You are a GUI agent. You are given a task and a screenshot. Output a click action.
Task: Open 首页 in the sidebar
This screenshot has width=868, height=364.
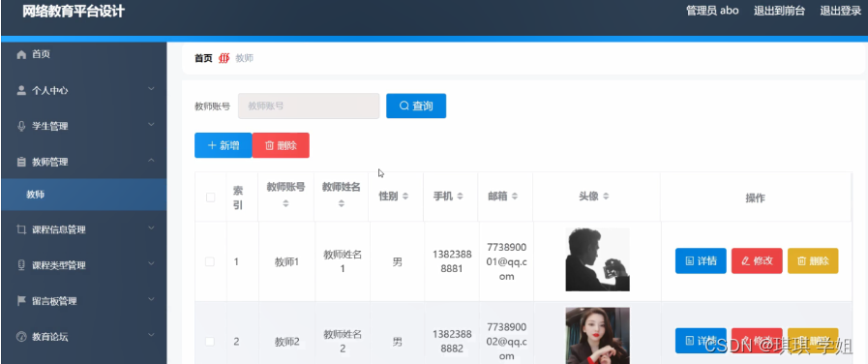(83, 54)
